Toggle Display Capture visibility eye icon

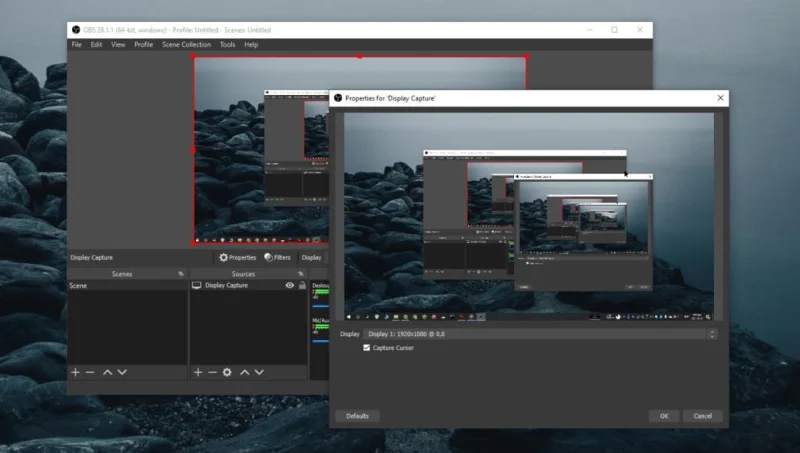click(x=290, y=285)
